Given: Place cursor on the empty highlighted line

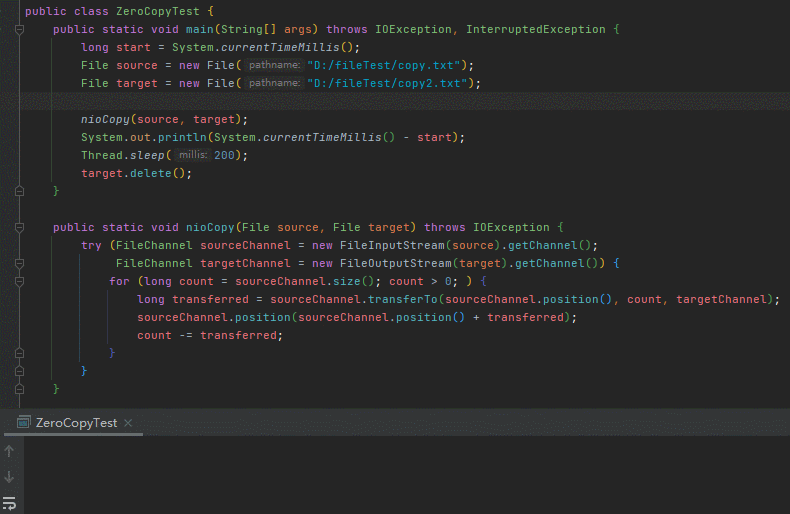Looking at the screenshot, I should (x=403, y=101).
